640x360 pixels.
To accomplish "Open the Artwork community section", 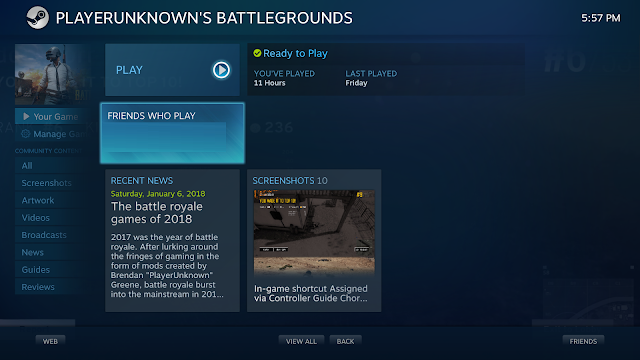I will pos(52,200).
